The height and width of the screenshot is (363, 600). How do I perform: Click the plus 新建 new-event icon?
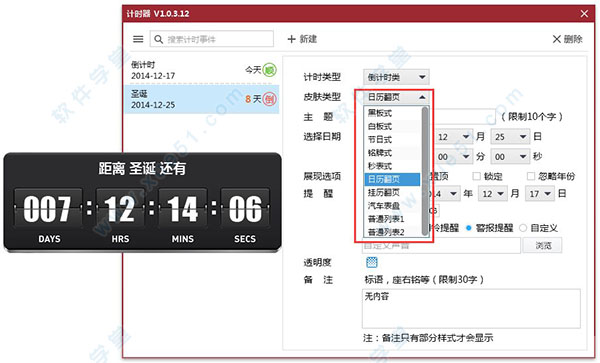point(292,39)
